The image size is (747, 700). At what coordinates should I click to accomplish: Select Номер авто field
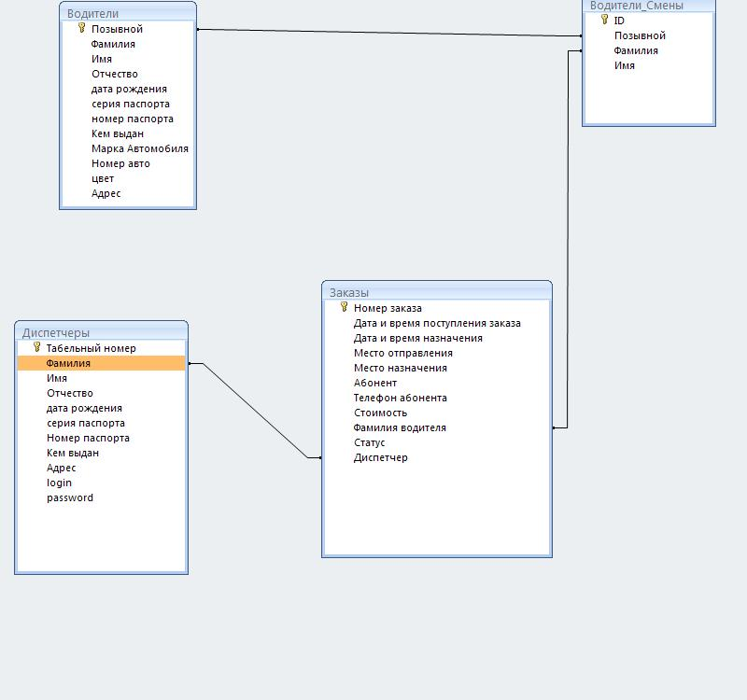coord(120,163)
